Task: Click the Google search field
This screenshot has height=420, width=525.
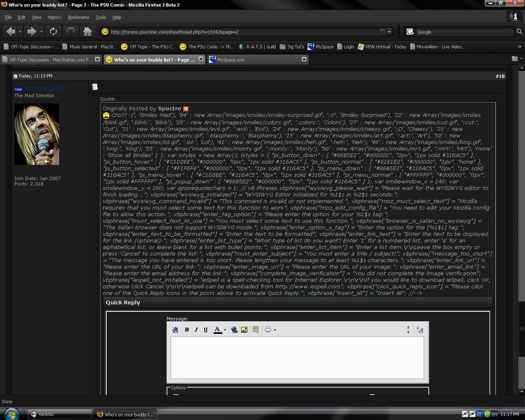Action: click(x=465, y=32)
